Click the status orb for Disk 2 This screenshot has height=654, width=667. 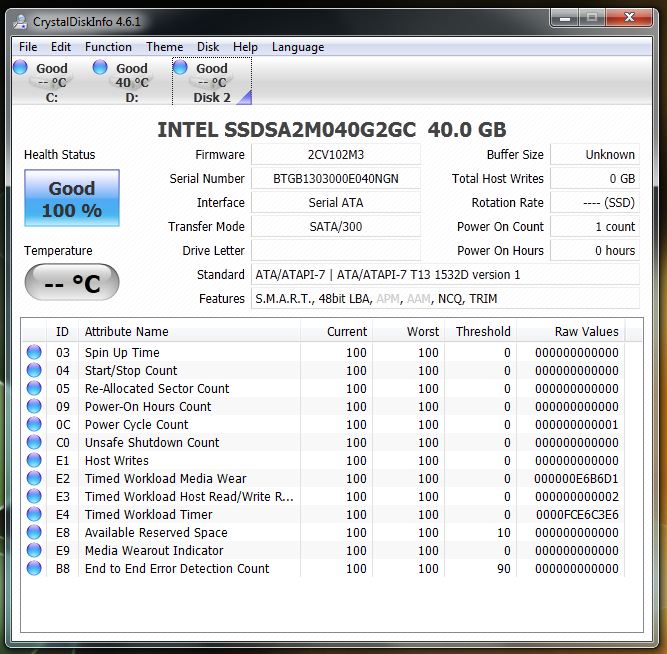click(x=180, y=67)
